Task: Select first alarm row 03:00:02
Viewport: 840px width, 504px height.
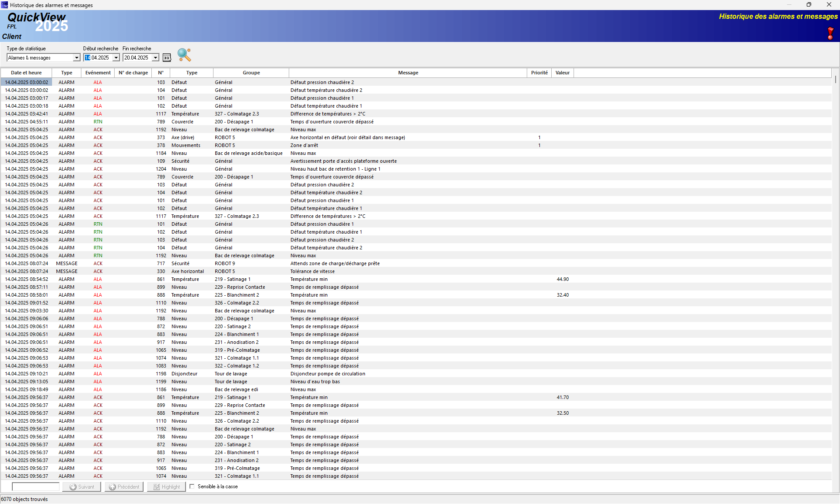Action: pos(26,82)
